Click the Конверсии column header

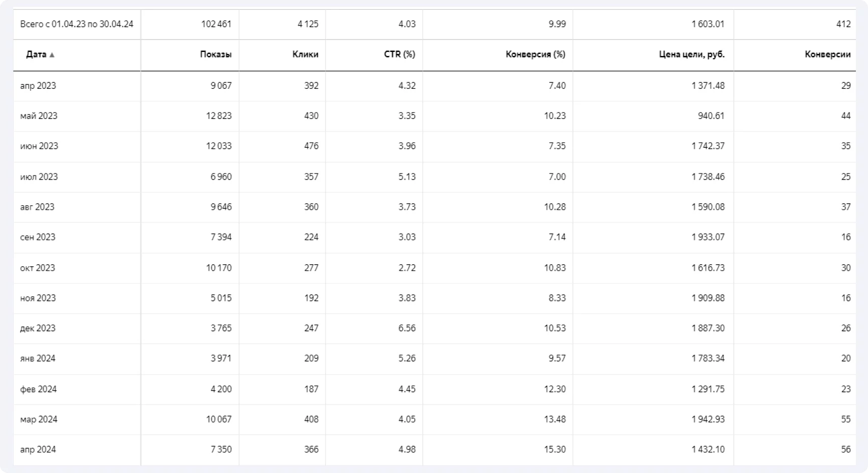pos(828,54)
